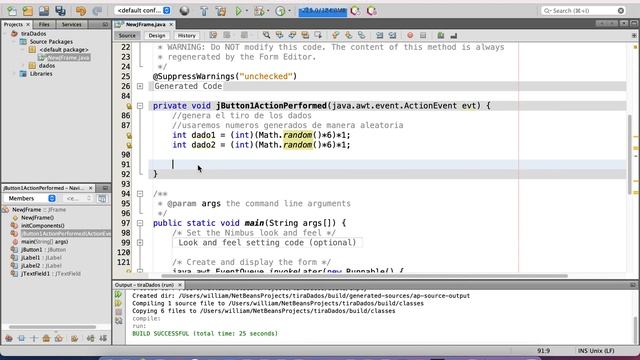The height and width of the screenshot is (360, 640).
Task: Collapse the jButton1ActionPerformed method fold
Action: click(x=140, y=106)
